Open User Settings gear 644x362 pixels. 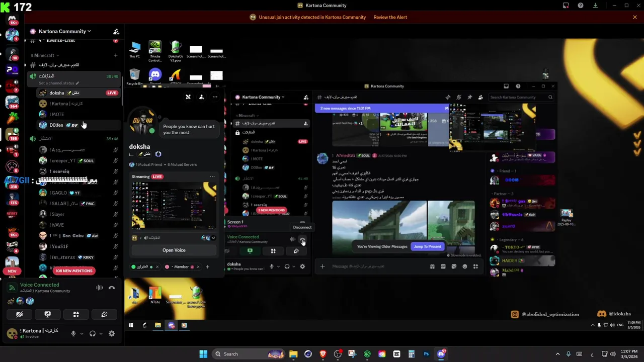[x=112, y=333]
